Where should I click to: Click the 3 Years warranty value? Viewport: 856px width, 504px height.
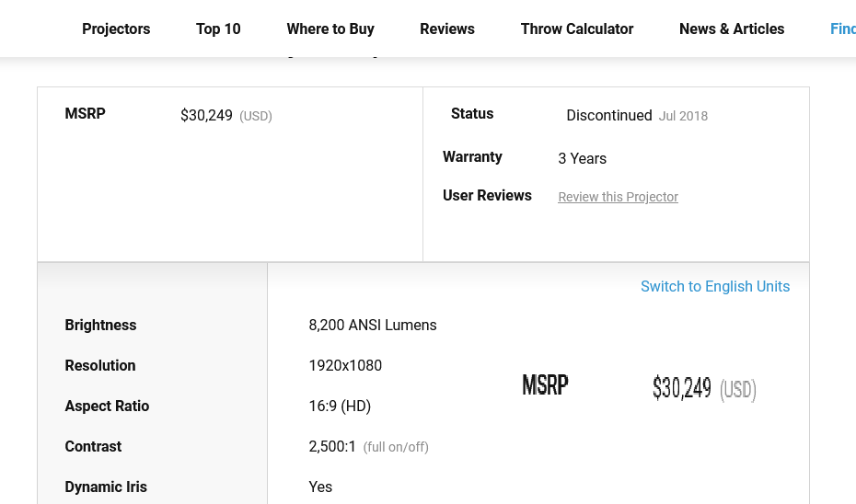pyautogui.click(x=582, y=158)
